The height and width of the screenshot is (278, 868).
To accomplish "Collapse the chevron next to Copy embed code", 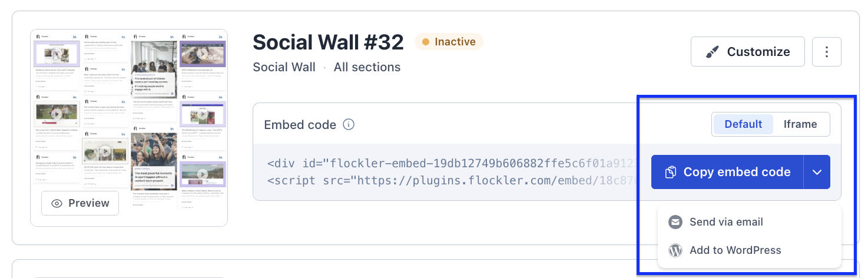I will [817, 172].
